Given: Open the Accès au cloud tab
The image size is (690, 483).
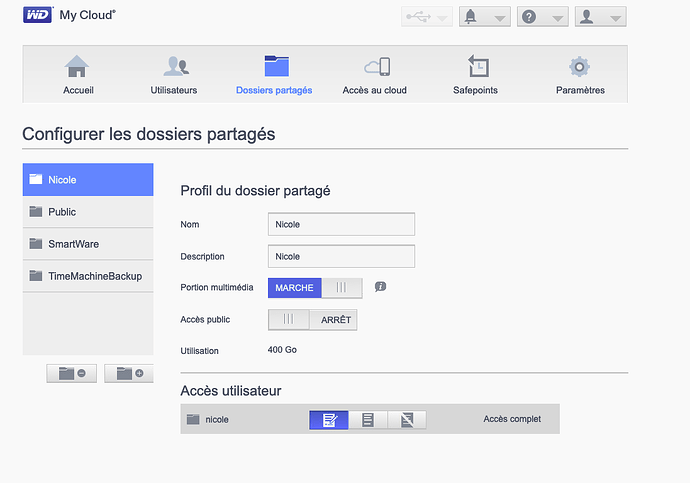Looking at the screenshot, I should tap(374, 75).
